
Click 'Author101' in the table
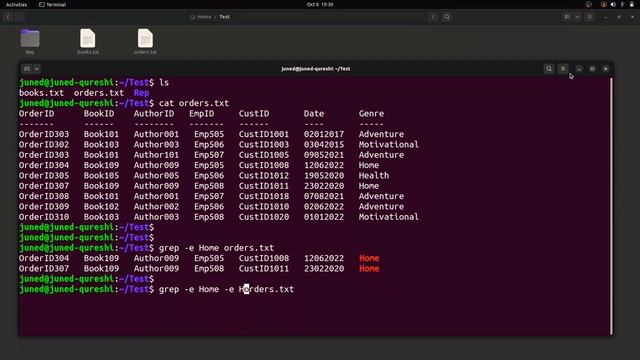tap(156, 155)
